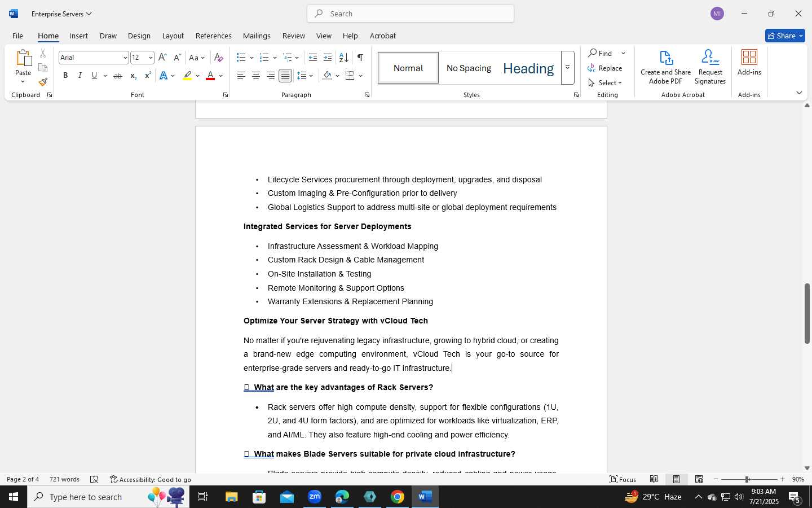Click the Cut scissors icon
Image resolution: width=812 pixels, height=508 pixels.
pyautogui.click(x=43, y=54)
